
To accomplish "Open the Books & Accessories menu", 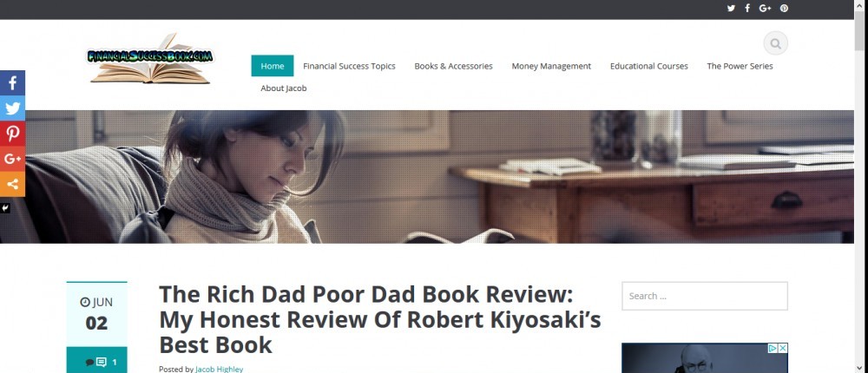I will pos(453,66).
